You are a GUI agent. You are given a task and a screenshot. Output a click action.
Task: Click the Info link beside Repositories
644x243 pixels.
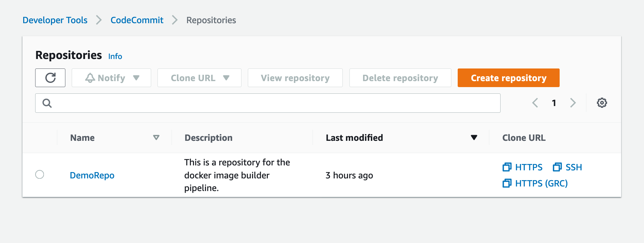point(115,56)
